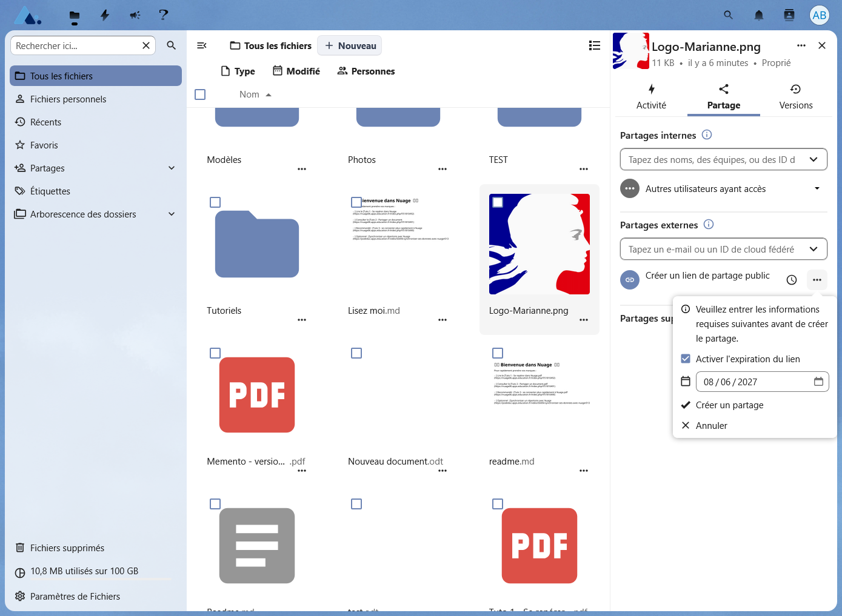Open Paramètres de Fichiers
The width and height of the screenshot is (842, 616).
(x=96, y=596)
